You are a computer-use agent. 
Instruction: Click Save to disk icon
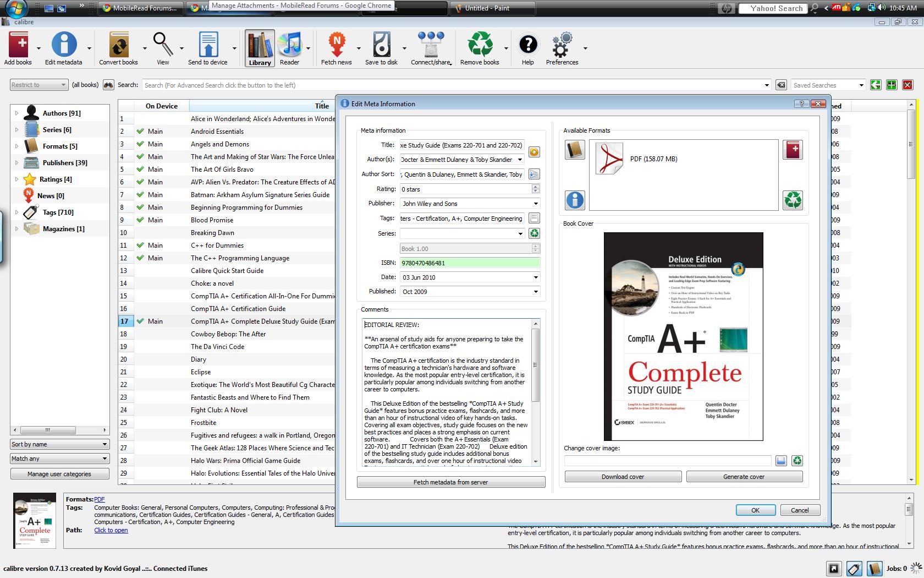coord(381,45)
